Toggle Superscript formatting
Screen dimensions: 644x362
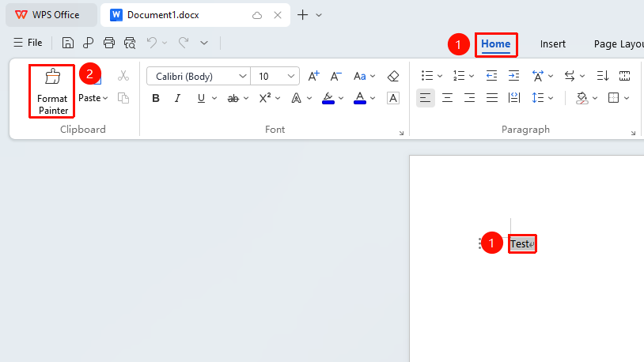point(265,98)
